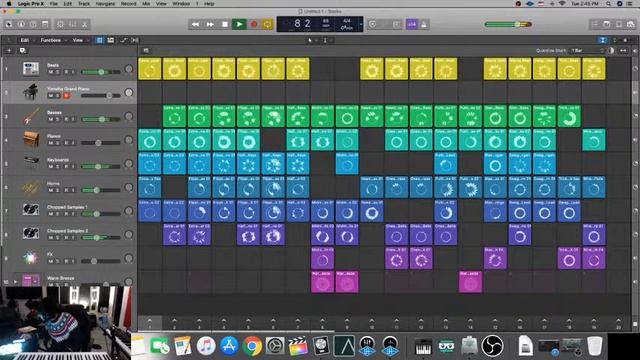Open the Inspector button in the control bar
The height and width of the screenshot is (360, 640).
(21, 24)
